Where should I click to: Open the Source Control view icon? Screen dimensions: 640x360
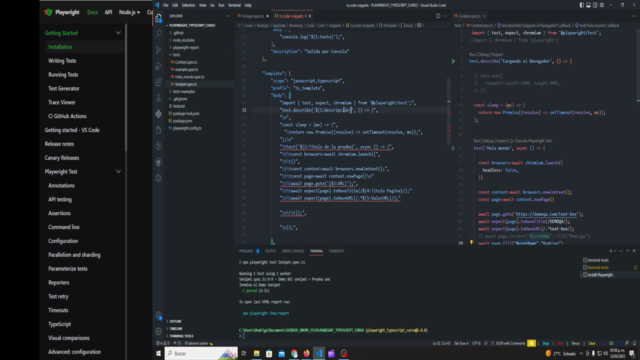[x=158, y=50]
